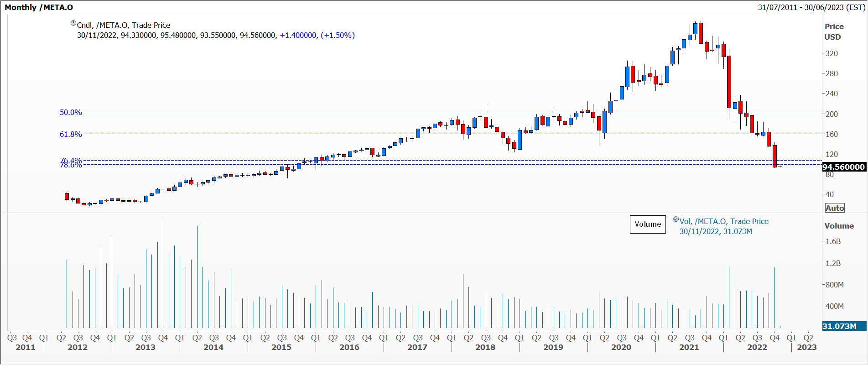Click the 800M volume axis label

click(835, 285)
